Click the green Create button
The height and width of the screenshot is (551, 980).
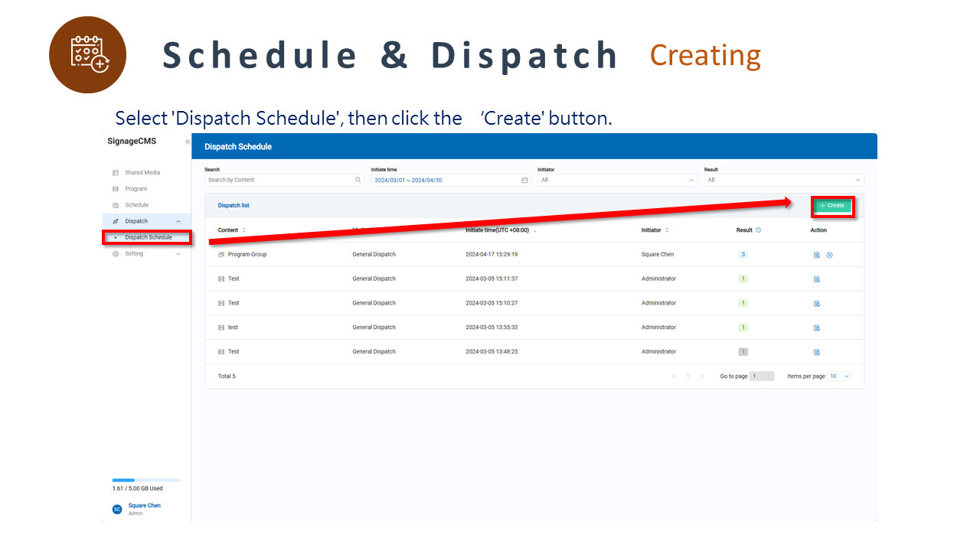coord(832,206)
